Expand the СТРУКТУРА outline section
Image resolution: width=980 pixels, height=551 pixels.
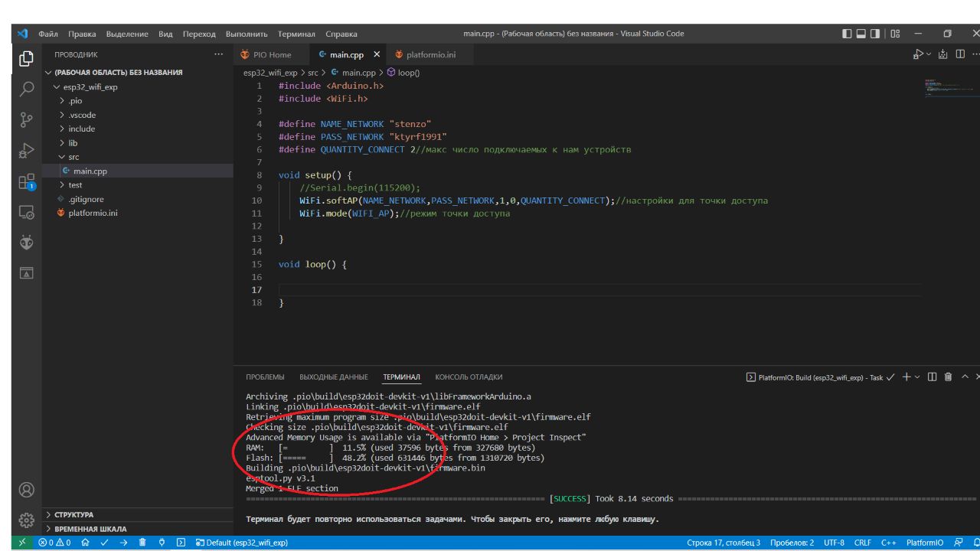[73, 515]
